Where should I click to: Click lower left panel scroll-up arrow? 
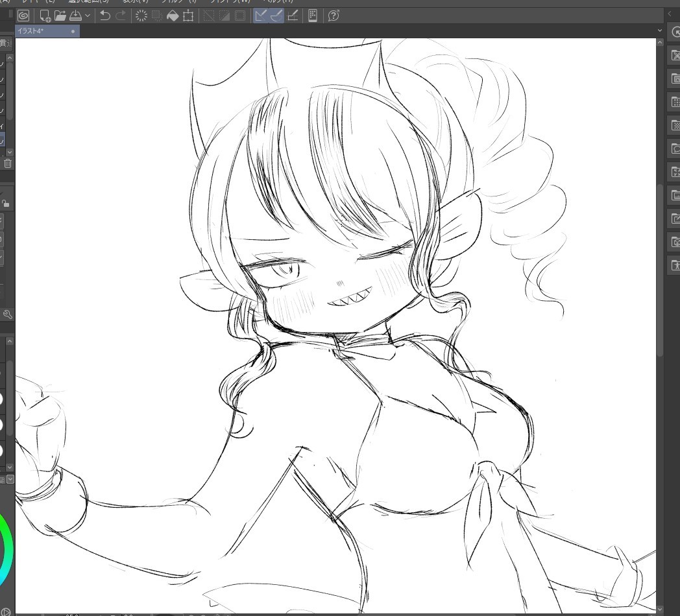point(10,341)
